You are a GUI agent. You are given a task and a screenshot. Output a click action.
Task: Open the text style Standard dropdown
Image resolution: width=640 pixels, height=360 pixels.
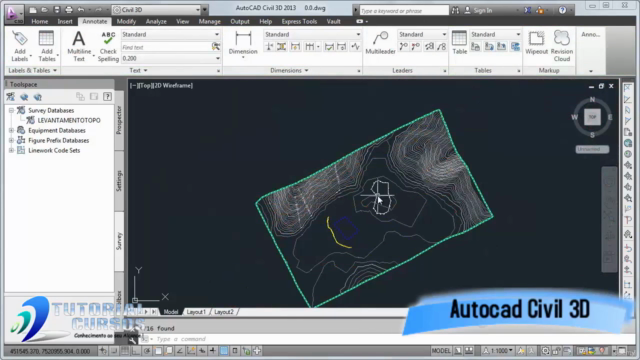coord(171,35)
